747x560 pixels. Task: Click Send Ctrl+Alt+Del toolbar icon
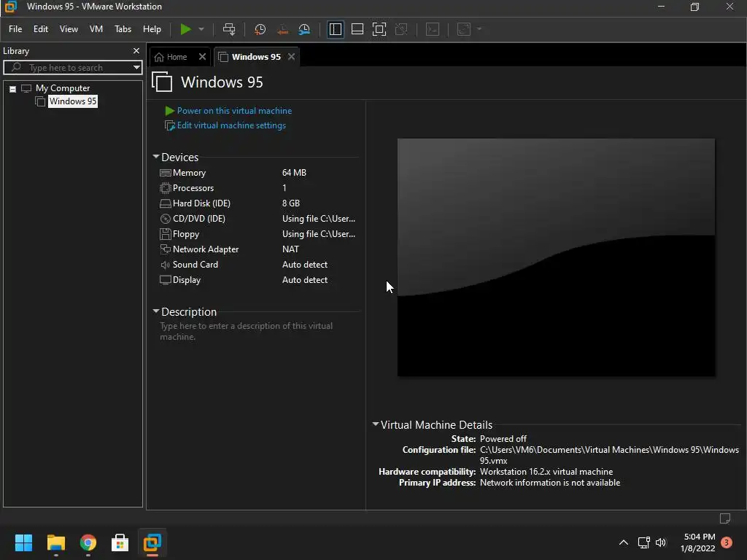click(x=229, y=29)
